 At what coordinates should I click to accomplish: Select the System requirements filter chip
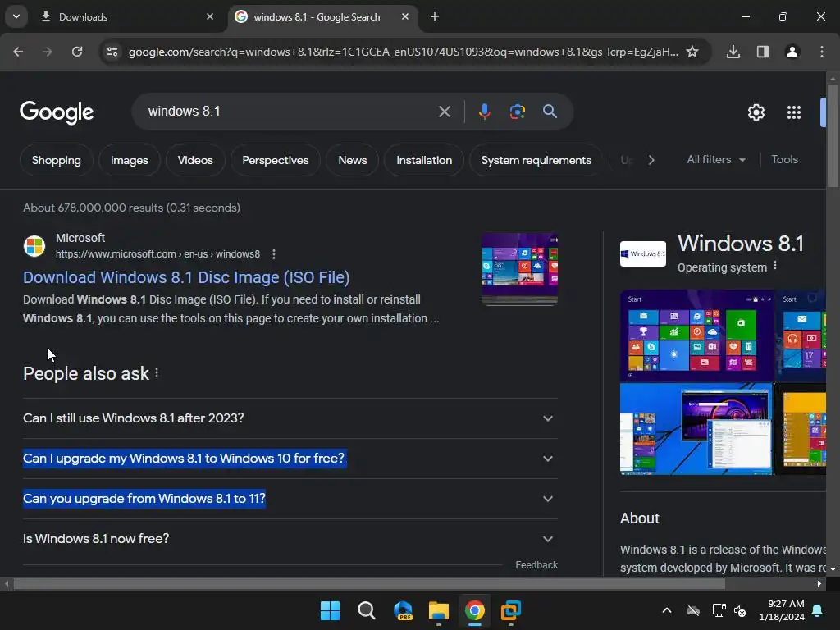(x=536, y=160)
